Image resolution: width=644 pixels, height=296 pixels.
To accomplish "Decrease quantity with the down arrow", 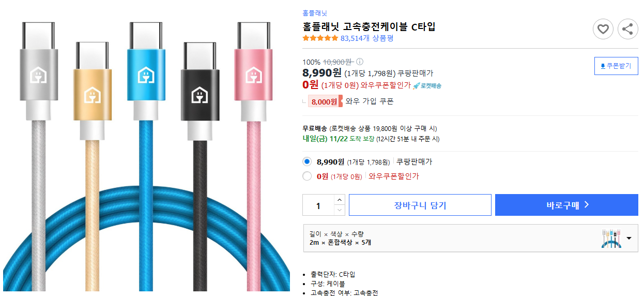I will (339, 210).
